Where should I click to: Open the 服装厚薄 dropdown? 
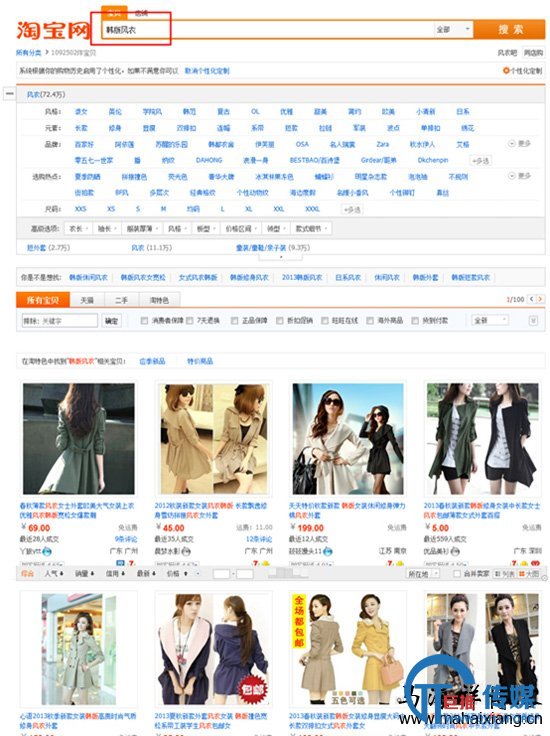pos(143,229)
